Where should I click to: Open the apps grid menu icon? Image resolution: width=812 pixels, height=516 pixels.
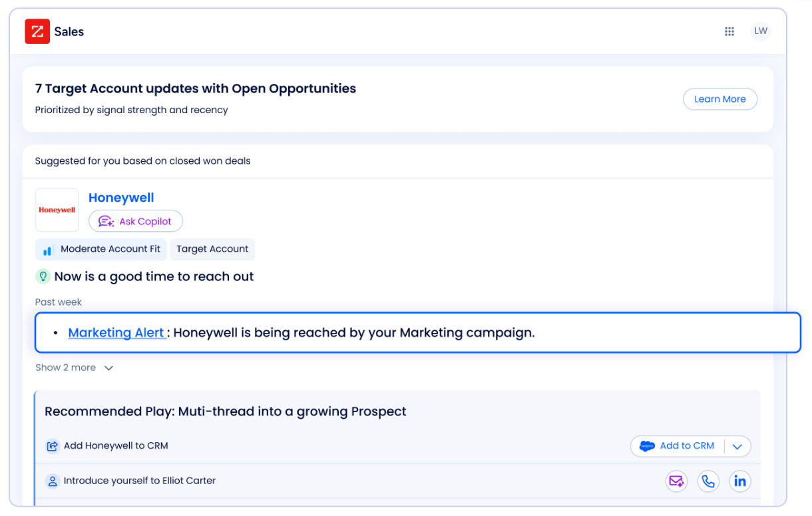coord(729,31)
